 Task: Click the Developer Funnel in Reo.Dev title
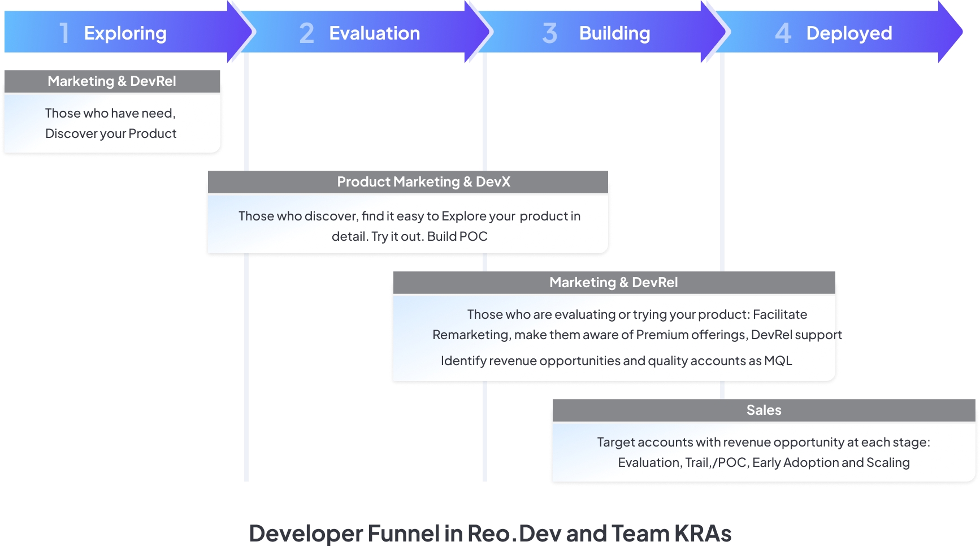pyautogui.click(x=490, y=533)
